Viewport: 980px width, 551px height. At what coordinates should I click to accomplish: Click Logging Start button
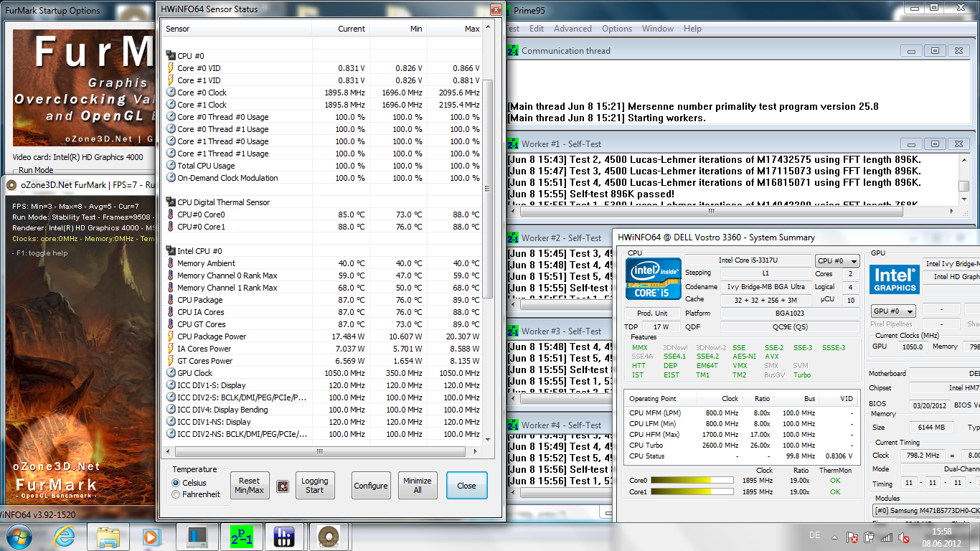pyautogui.click(x=314, y=486)
